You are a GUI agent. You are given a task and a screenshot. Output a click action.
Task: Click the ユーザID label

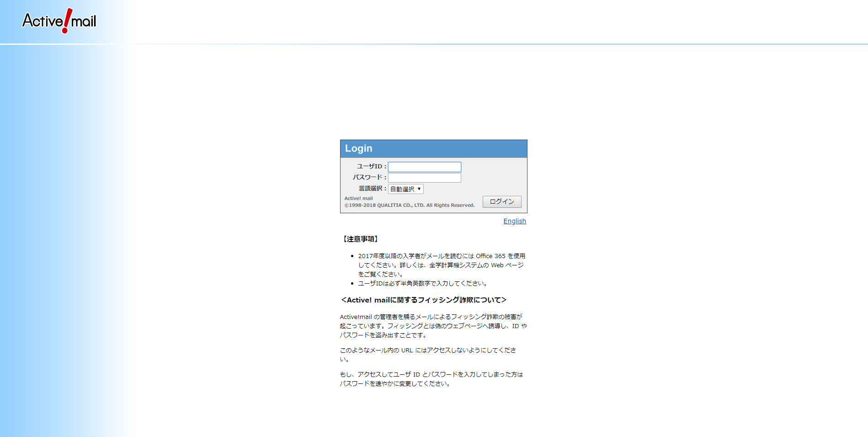(x=372, y=167)
